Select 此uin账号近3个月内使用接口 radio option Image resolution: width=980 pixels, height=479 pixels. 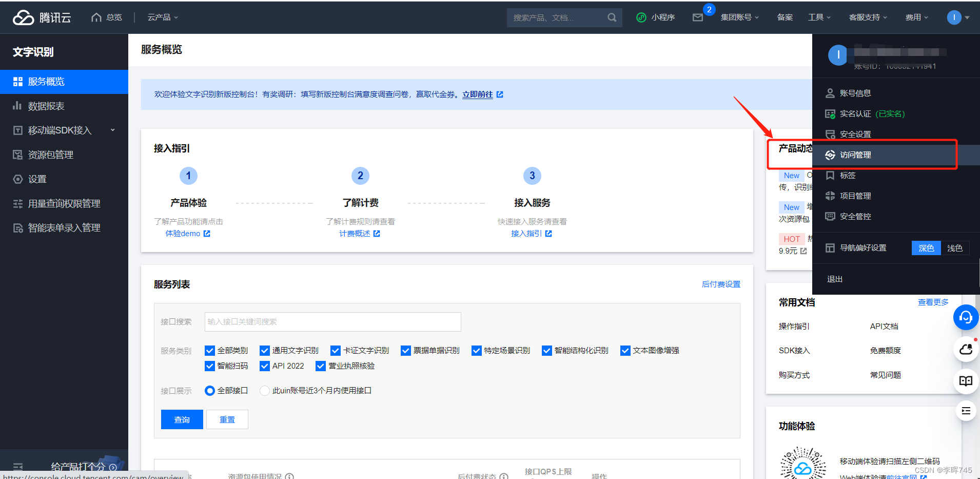point(265,391)
